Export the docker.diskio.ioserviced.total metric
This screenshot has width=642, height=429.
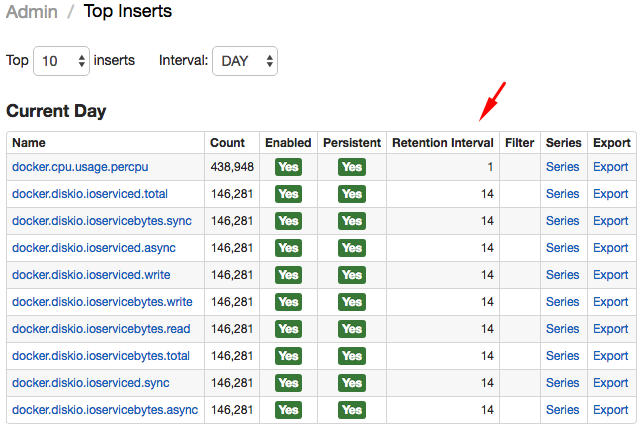[611, 194]
